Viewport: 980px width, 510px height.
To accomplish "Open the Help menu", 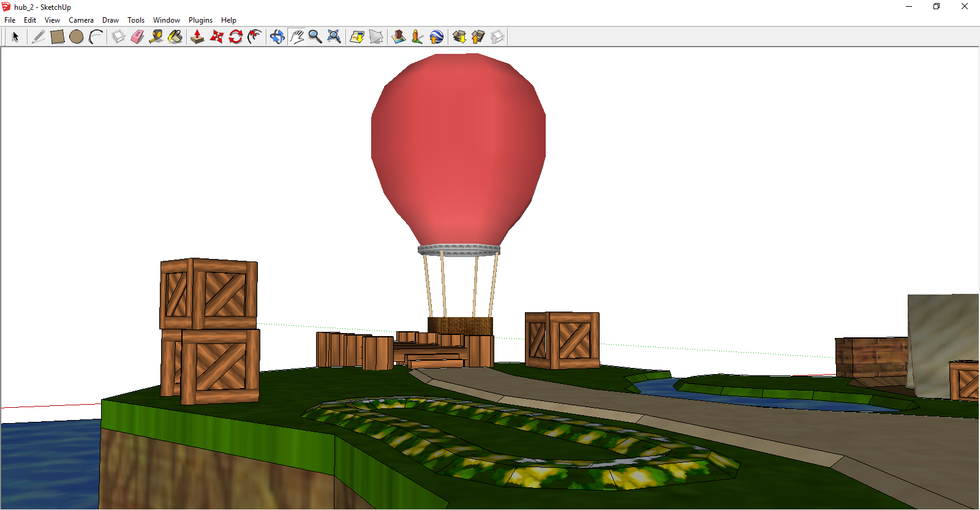I will tap(228, 20).
